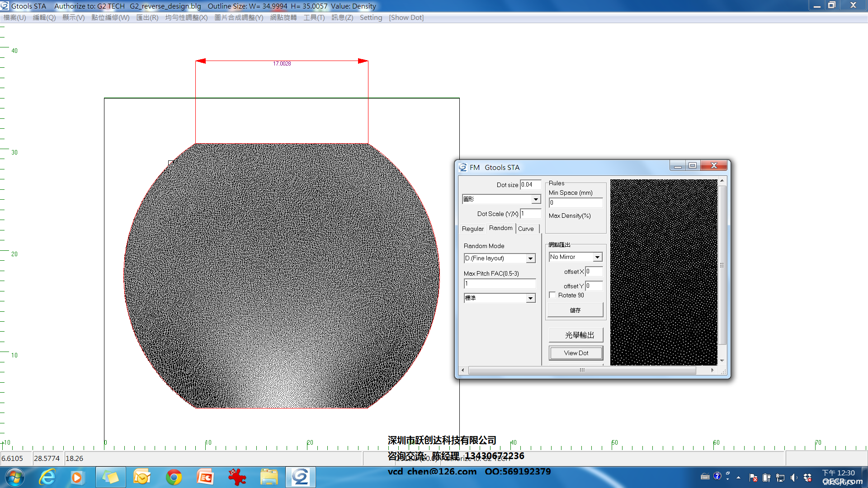
Task: Minimize the FM Gtools STA dialog
Action: (x=678, y=166)
